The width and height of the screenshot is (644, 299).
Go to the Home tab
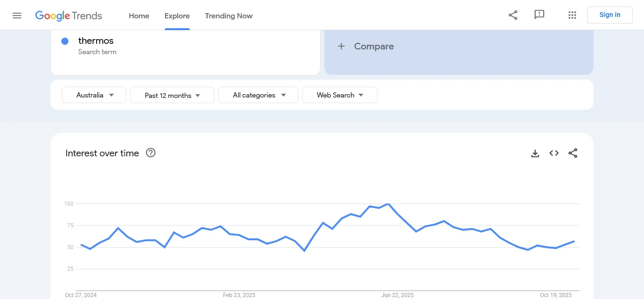(139, 16)
